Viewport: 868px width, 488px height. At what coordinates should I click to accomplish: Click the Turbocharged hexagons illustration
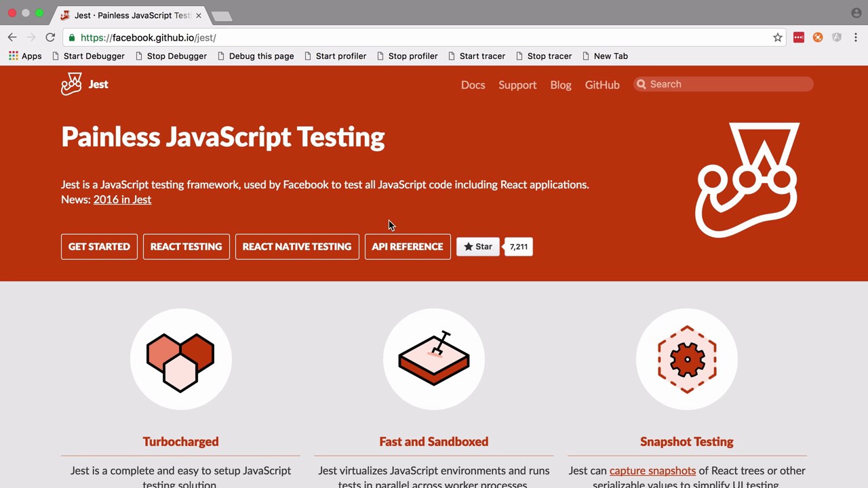(x=180, y=359)
